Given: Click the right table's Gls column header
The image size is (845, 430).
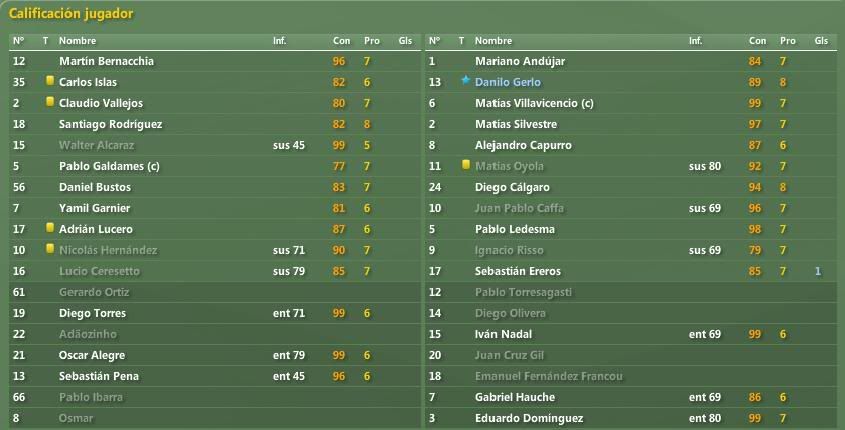Looking at the screenshot, I should point(821,40).
